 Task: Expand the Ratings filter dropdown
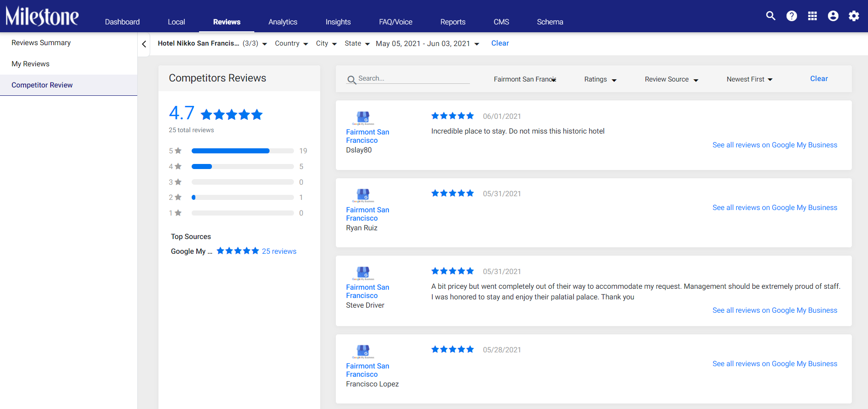(x=600, y=79)
